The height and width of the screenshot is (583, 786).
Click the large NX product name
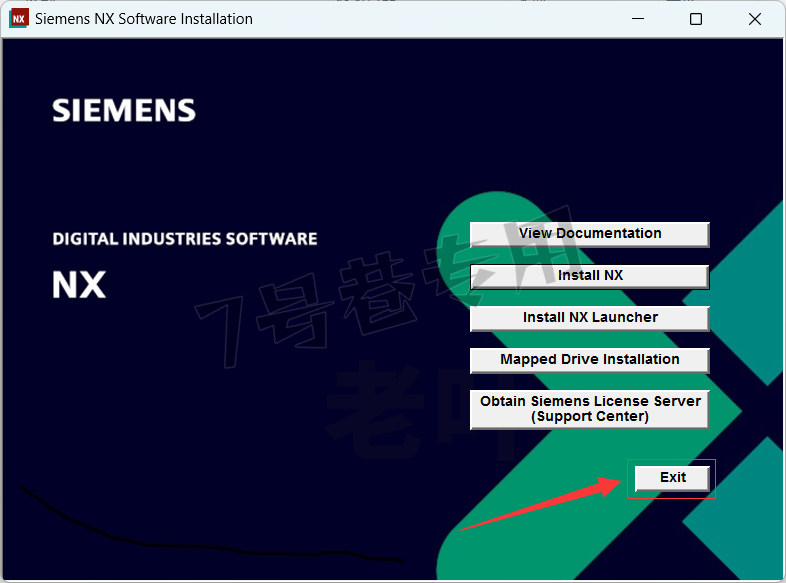point(79,285)
